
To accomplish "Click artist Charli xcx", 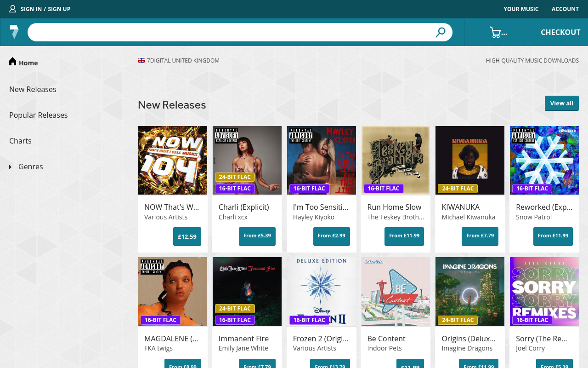I will pos(233,217).
